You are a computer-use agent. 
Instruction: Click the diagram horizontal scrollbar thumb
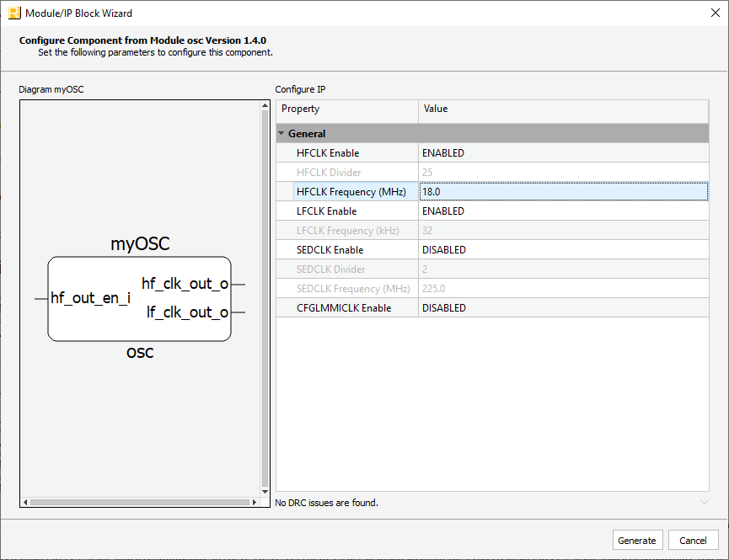(139, 502)
